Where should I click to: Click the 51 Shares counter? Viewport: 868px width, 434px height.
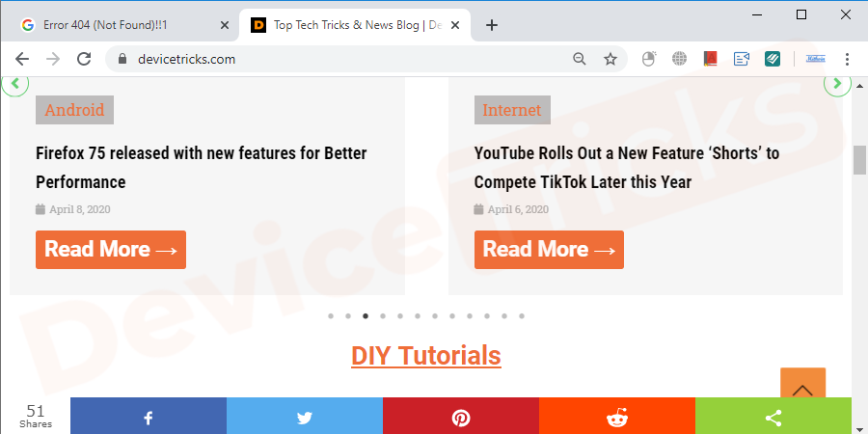point(36,417)
